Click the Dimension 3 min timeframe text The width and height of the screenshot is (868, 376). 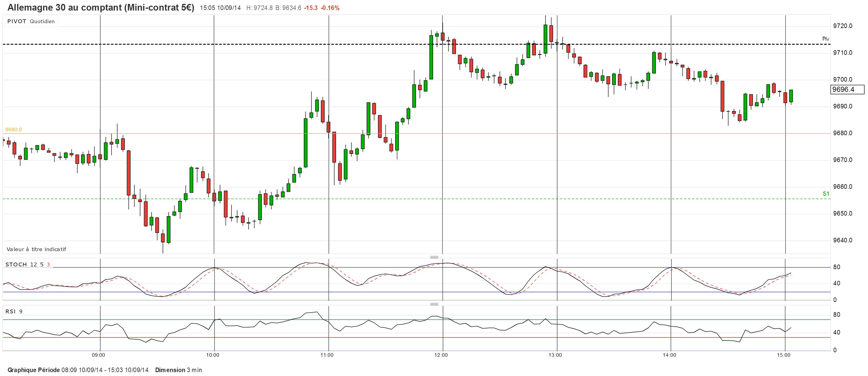(x=178, y=370)
